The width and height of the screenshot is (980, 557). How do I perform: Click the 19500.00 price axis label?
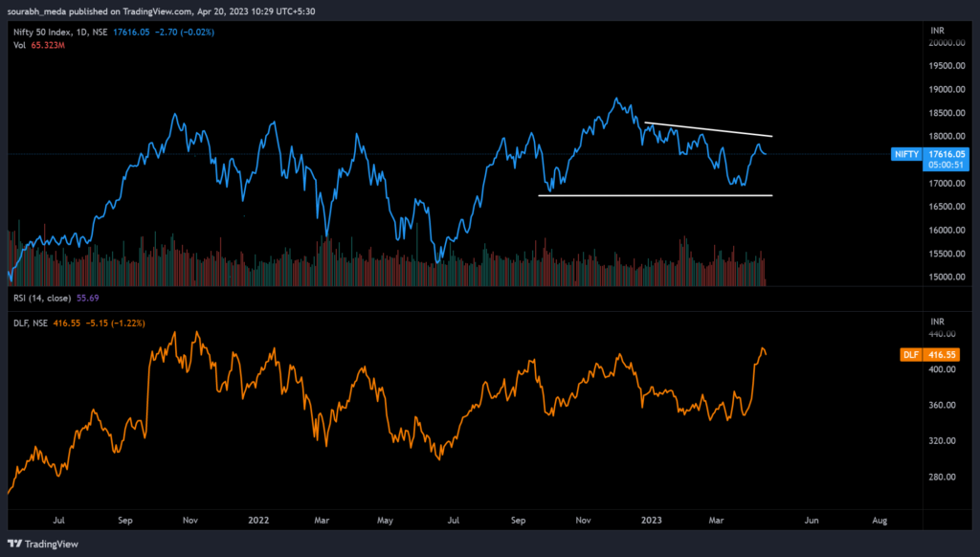point(947,66)
